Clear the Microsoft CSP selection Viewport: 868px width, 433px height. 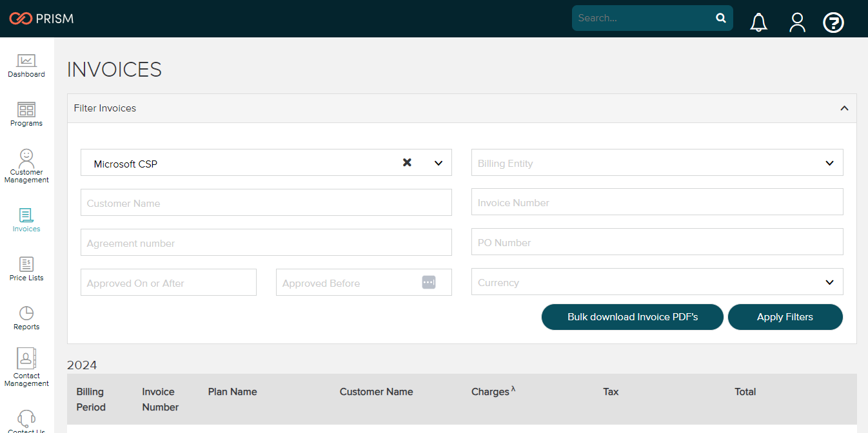click(407, 163)
